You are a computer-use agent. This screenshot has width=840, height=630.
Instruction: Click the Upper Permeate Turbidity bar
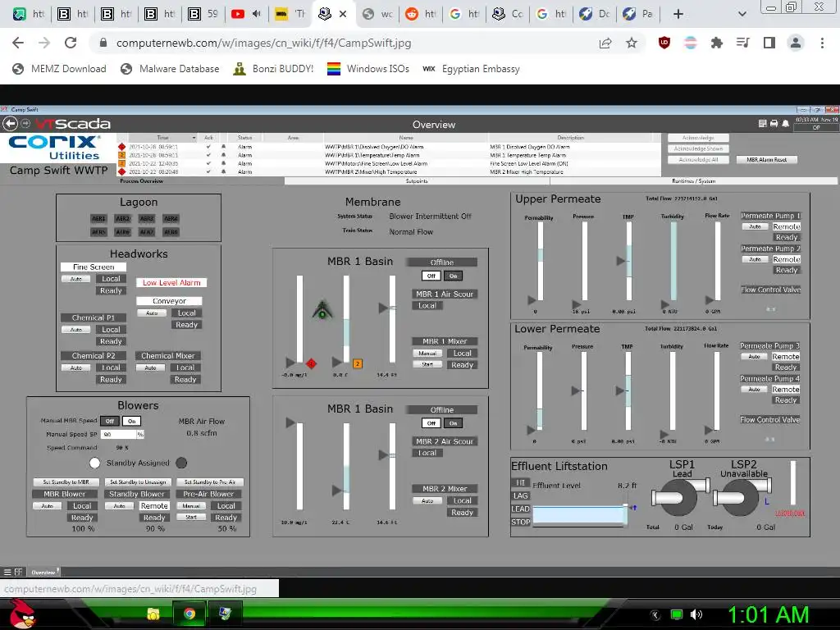pos(673,260)
